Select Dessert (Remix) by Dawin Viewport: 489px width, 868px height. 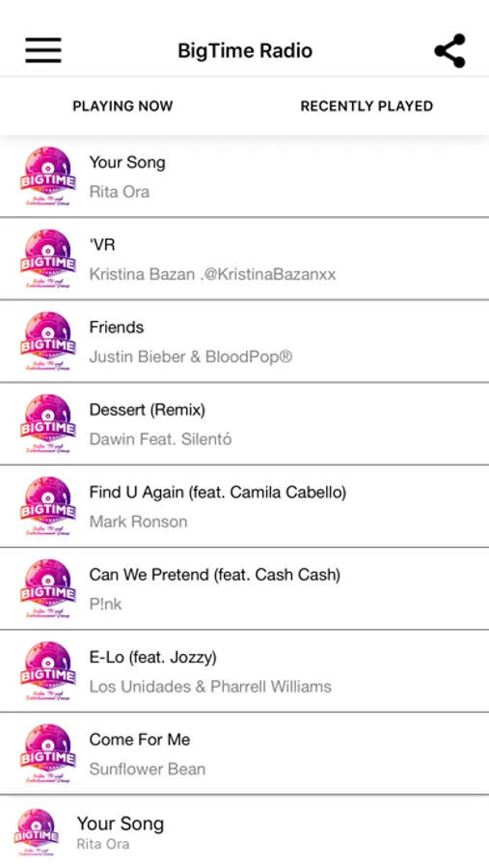click(244, 424)
